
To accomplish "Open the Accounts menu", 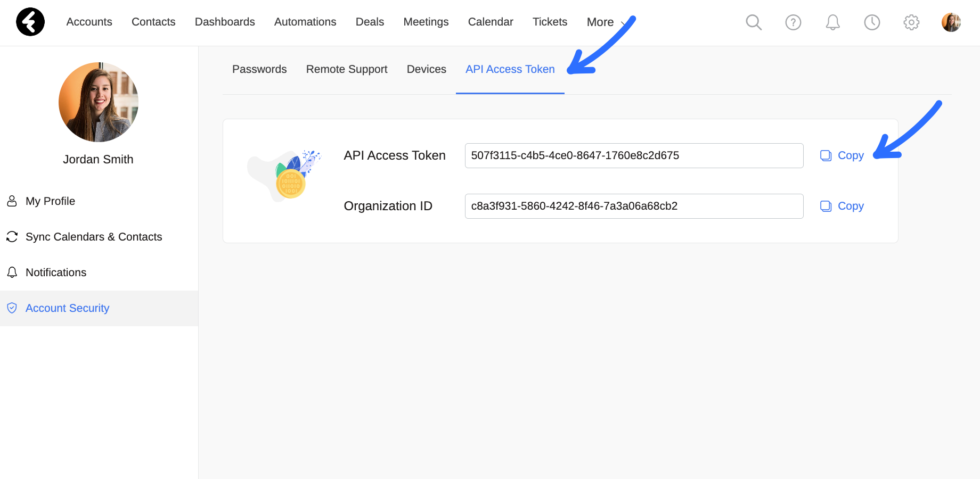I will pyautogui.click(x=89, y=22).
